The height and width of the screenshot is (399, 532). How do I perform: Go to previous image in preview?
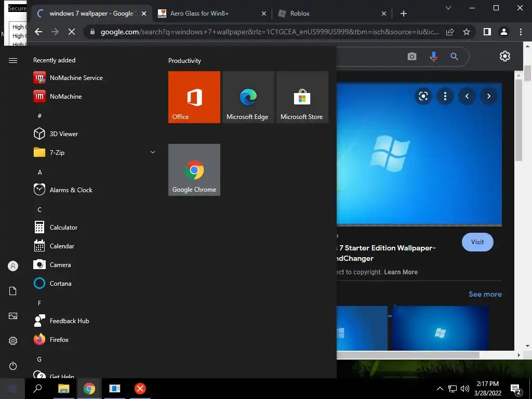[x=467, y=96]
